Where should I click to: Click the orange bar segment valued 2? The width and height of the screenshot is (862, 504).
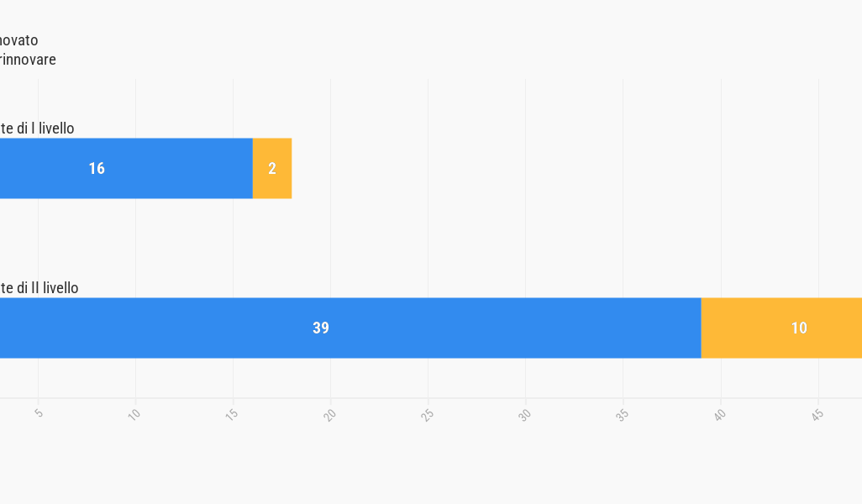pos(272,168)
